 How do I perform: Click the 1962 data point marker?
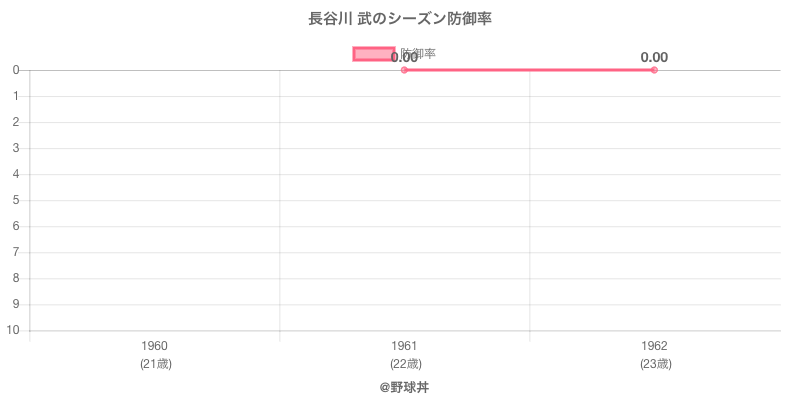click(x=654, y=70)
